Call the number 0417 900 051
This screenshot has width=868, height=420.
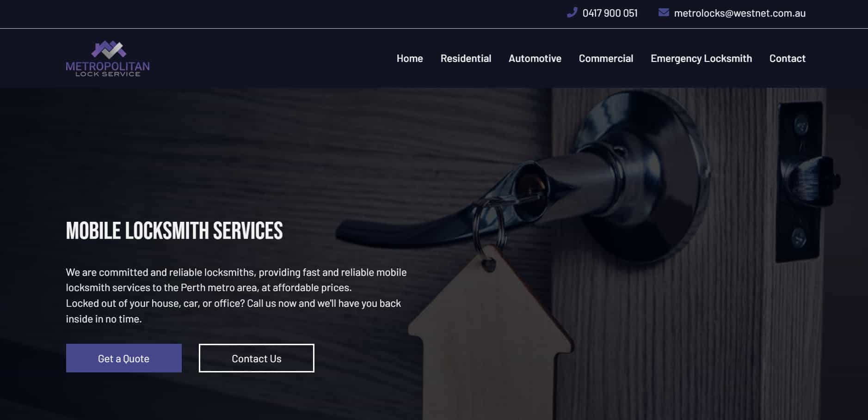[610, 13]
